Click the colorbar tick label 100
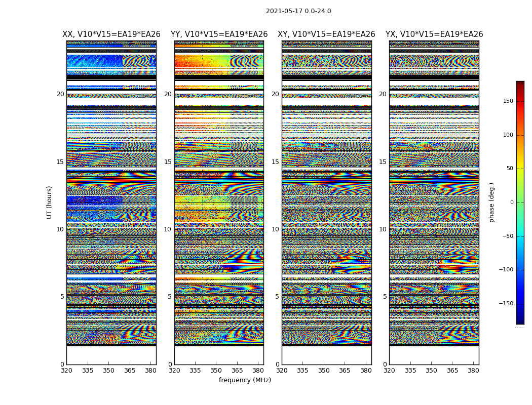The width and height of the screenshot is (532, 405). tap(508, 135)
